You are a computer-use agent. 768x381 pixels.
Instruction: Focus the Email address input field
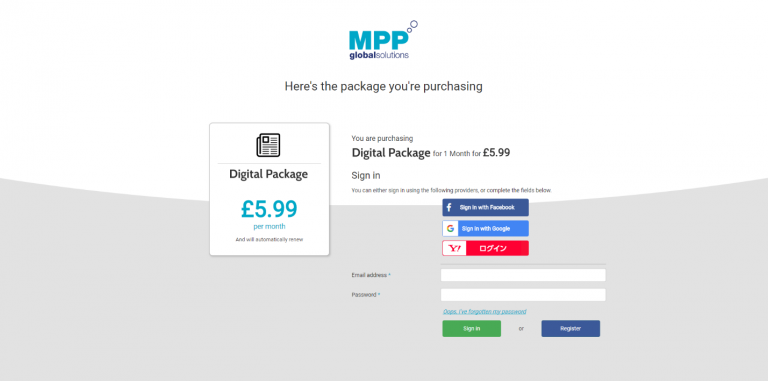pos(523,275)
